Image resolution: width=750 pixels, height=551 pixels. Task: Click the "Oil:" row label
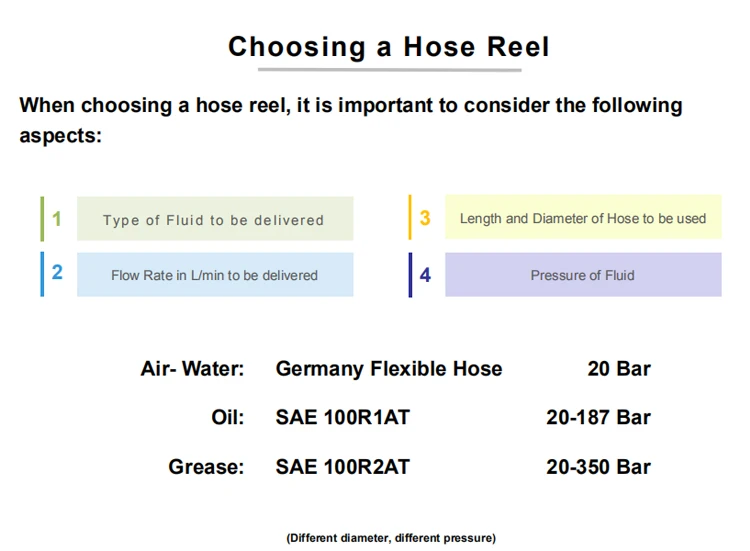coord(227,418)
